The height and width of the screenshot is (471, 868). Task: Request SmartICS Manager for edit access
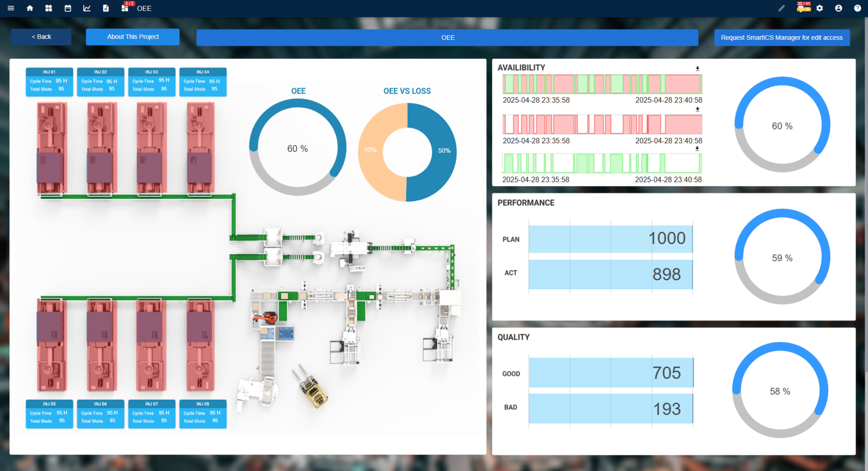[x=782, y=37]
